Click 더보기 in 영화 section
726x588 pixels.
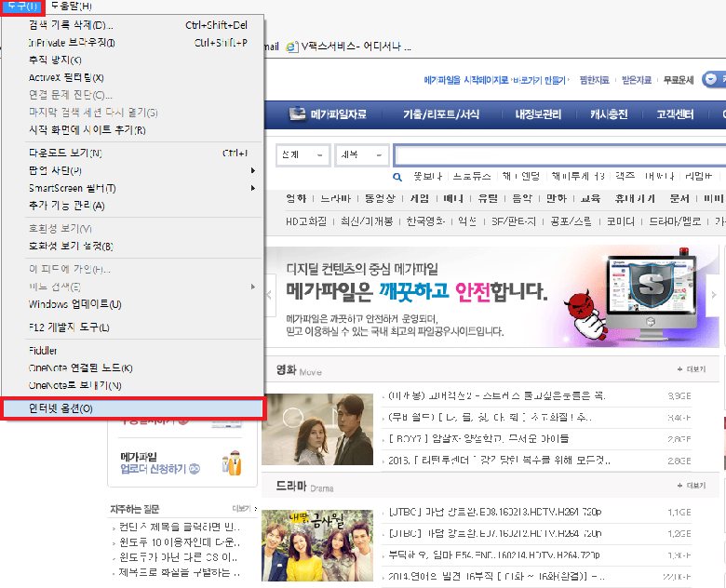pos(692,369)
